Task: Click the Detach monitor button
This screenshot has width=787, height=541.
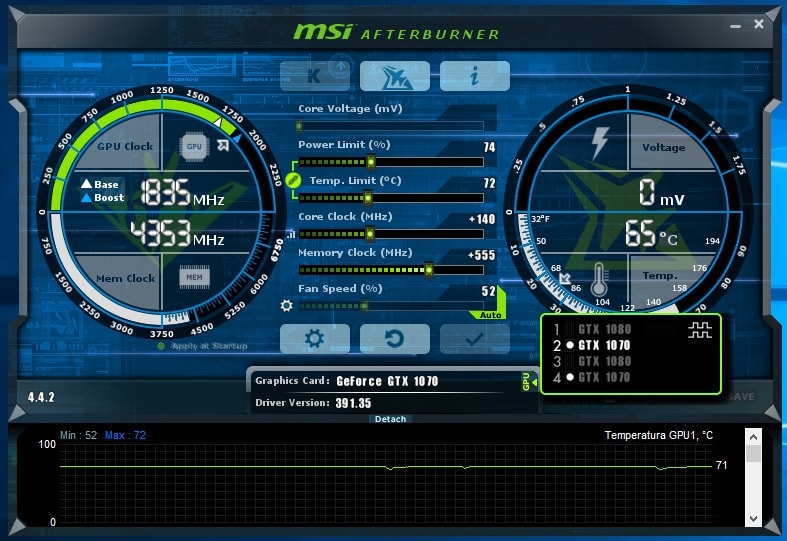Action: pos(390,419)
